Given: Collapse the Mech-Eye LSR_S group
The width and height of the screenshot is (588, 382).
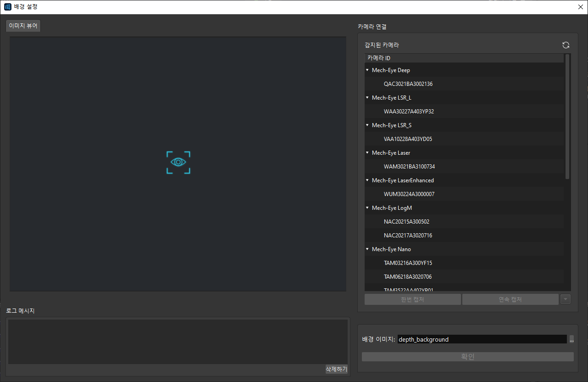Looking at the screenshot, I should pos(367,125).
